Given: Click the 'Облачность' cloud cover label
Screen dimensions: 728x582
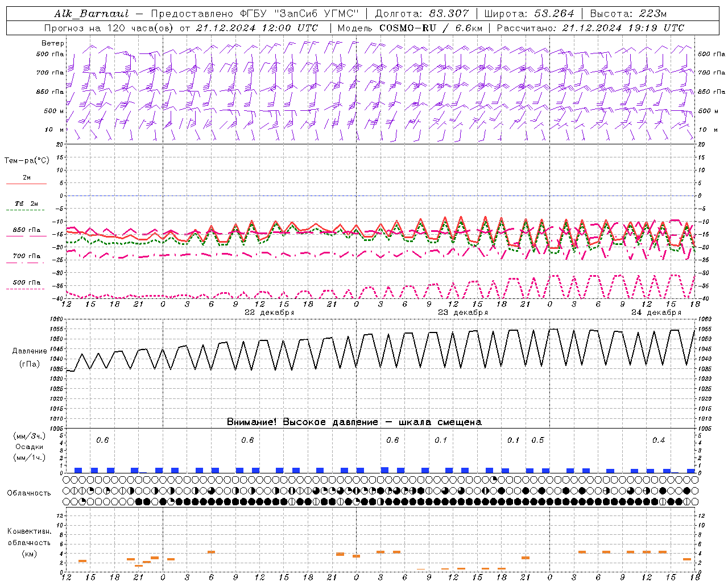Looking at the screenshot, I should tap(29, 493).
